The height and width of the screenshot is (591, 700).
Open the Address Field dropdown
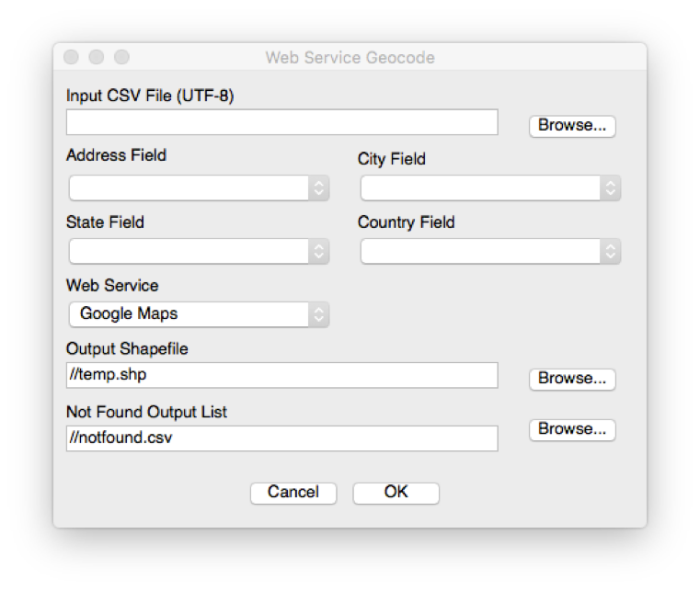199,188
